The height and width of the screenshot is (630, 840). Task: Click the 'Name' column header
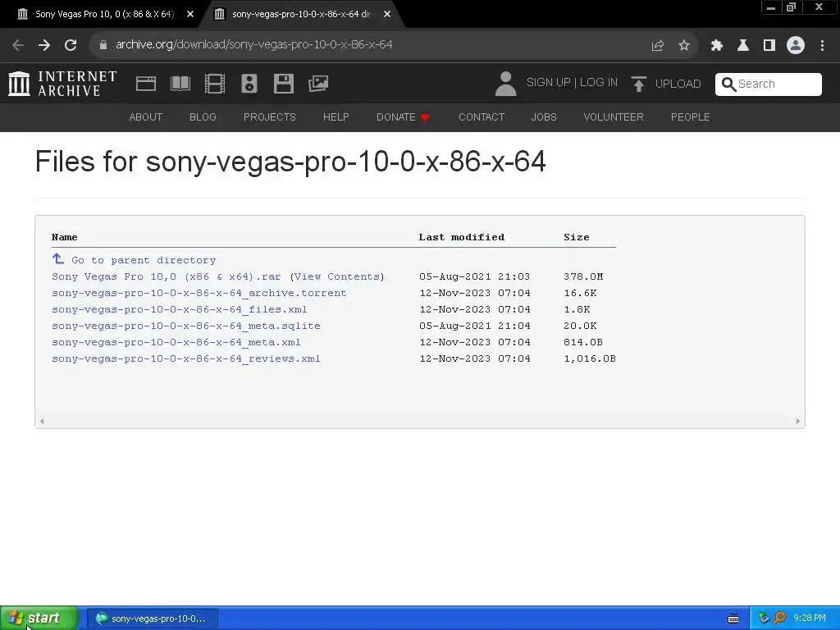click(64, 237)
